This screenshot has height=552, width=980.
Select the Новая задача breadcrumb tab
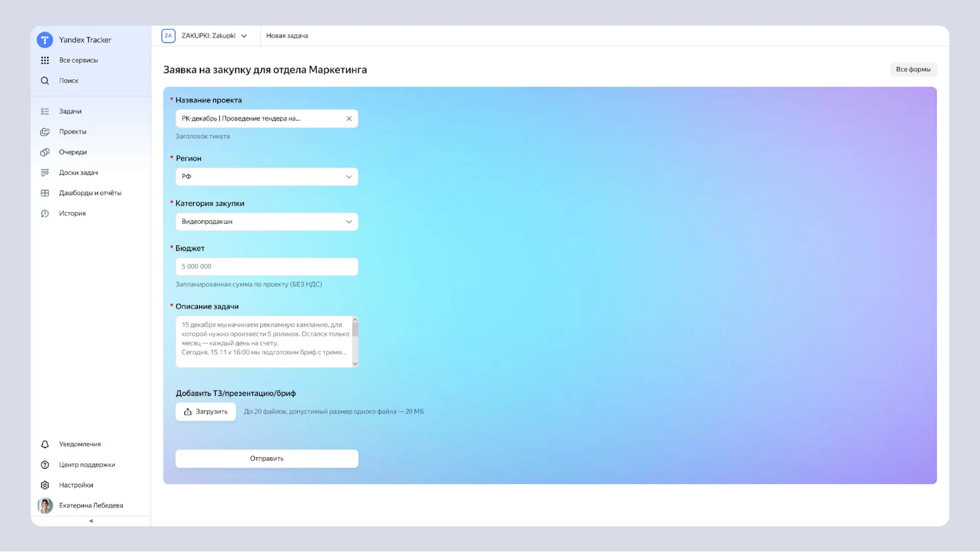click(287, 36)
